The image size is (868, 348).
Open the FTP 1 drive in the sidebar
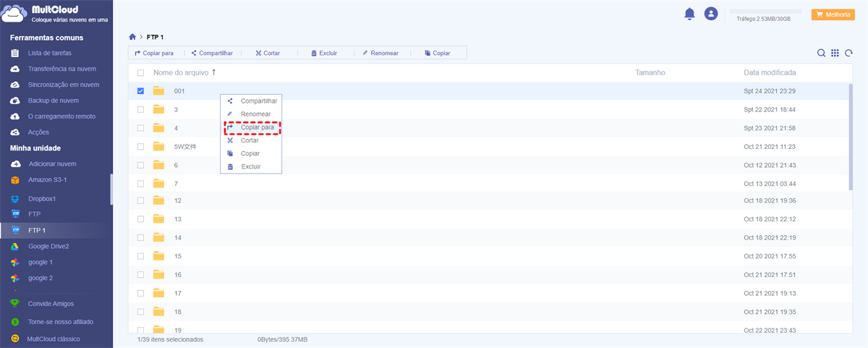(55, 230)
